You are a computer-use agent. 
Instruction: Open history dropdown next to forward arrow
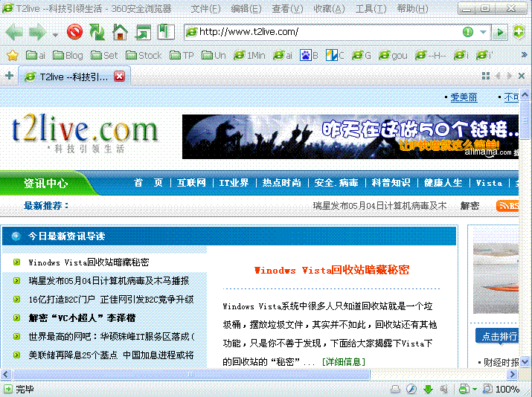55,35
